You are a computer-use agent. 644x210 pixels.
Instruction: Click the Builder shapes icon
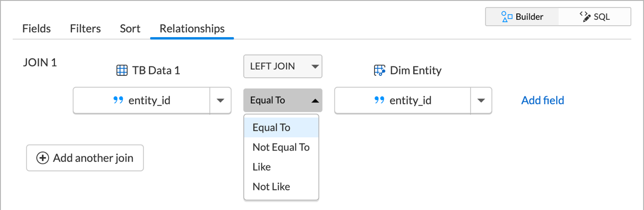coord(506,17)
